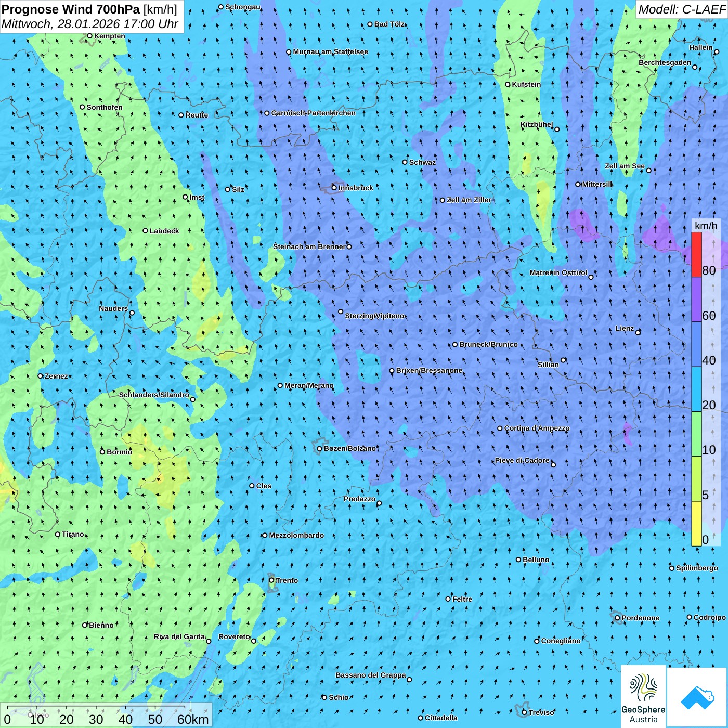Select the Reutte city label
The height and width of the screenshot is (728, 728).
pyautogui.click(x=197, y=115)
